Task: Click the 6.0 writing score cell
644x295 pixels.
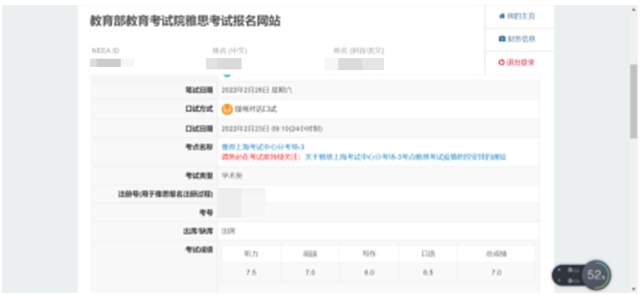Action: (369, 272)
